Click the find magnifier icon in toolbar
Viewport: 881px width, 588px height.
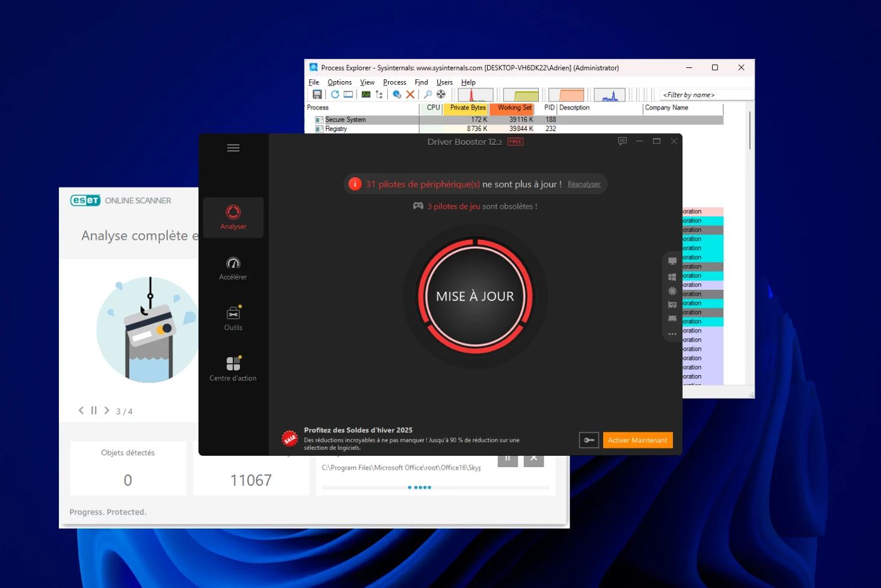(428, 94)
